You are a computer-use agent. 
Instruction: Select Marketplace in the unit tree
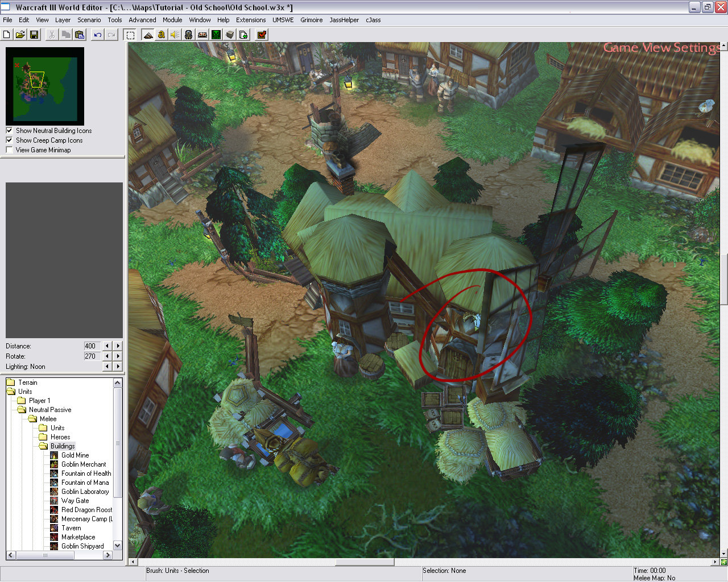(78, 537)
